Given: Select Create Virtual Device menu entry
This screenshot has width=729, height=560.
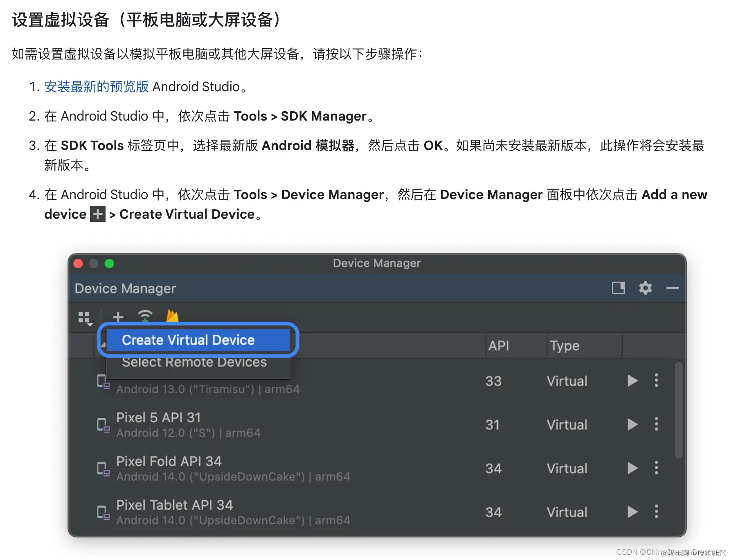Looking at the screenshot, I should pos(198,340).
